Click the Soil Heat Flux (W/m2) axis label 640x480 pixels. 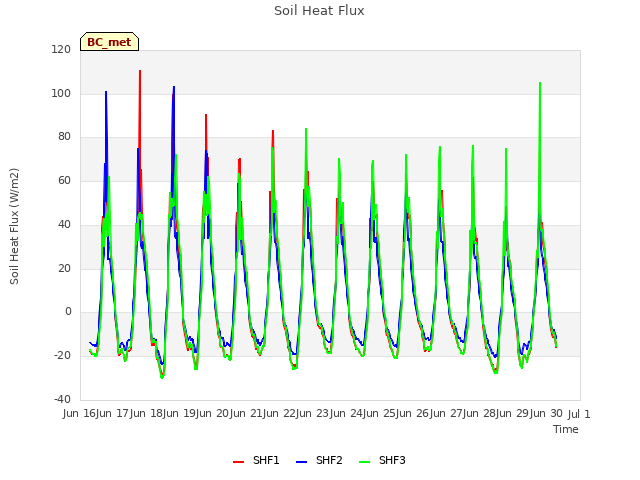point(14,226)
